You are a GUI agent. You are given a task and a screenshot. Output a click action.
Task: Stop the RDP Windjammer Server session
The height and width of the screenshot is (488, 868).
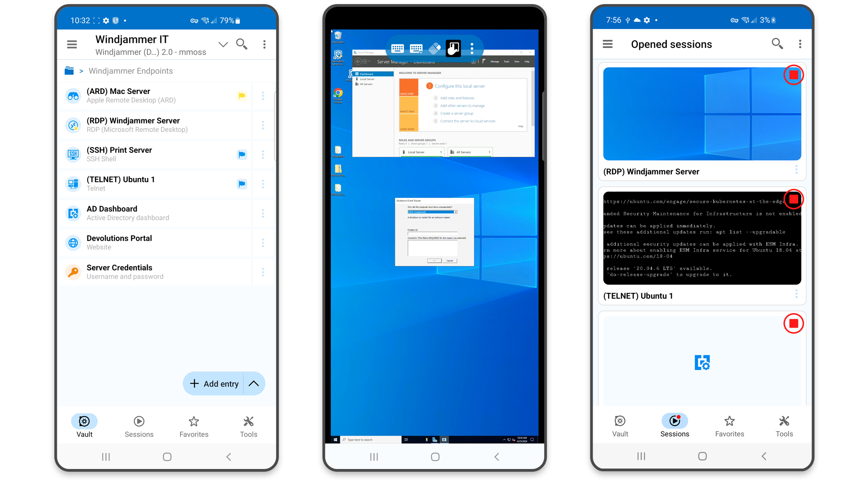(793, 74)
